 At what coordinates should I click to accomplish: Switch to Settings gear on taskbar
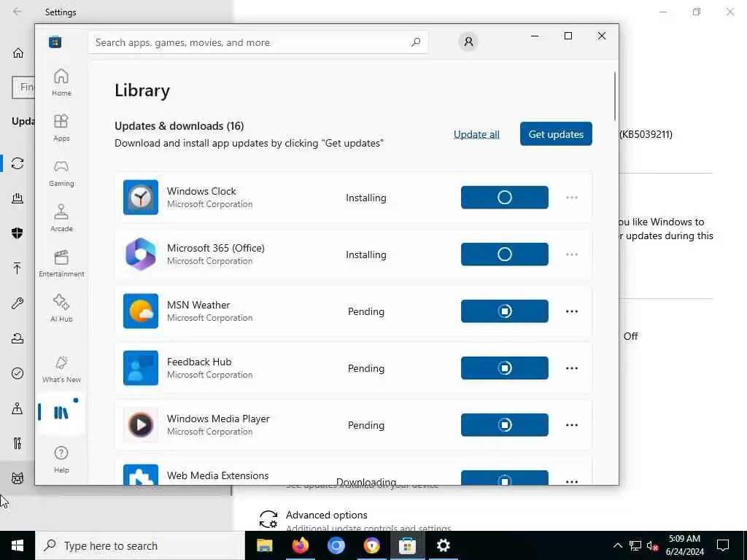(444, 545)
